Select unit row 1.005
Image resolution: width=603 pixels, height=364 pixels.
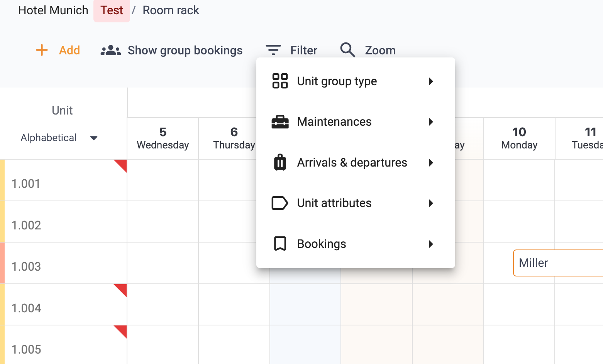pyautogui.click(x=63, y=345)
